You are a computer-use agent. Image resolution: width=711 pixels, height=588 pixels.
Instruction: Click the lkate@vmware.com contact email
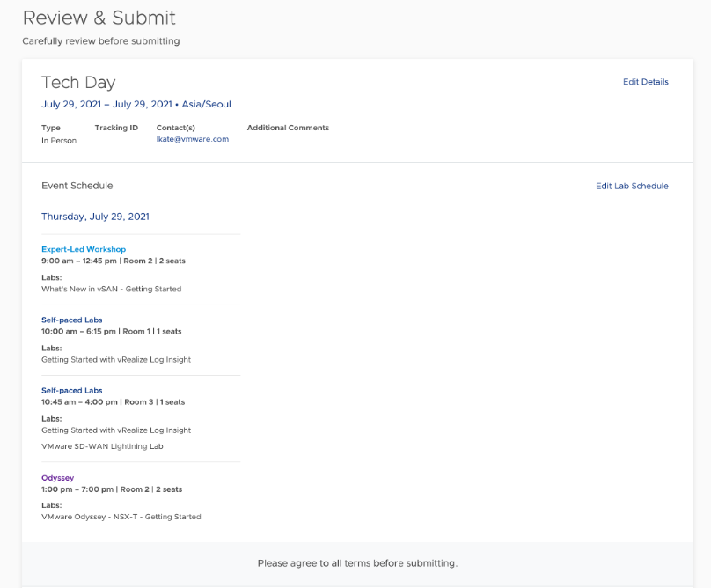[x=192, y=139]
